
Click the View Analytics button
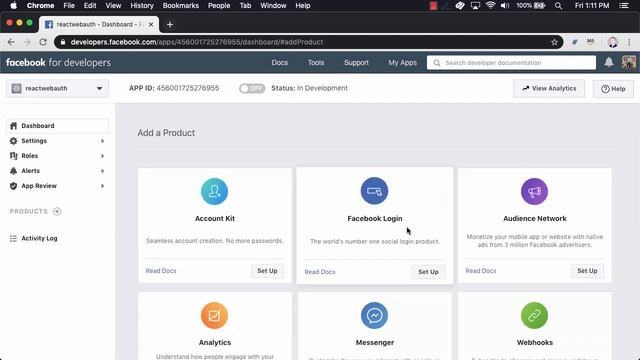pos(549,89)
